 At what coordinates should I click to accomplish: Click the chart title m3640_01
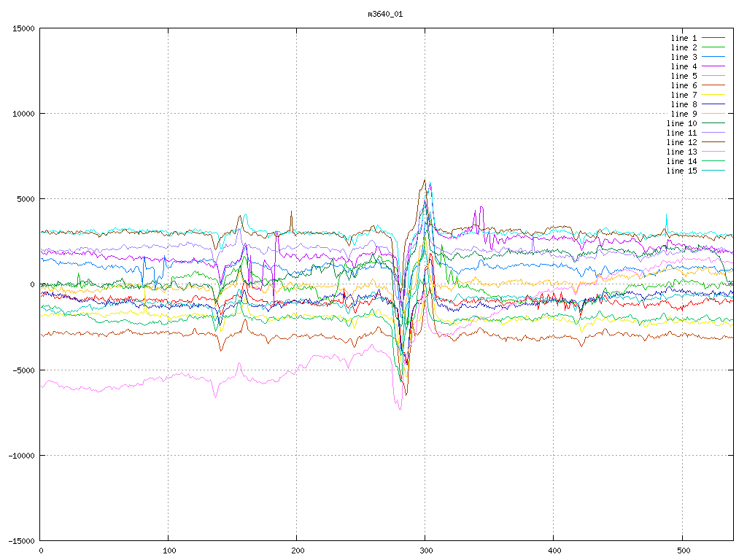[385, 14]
